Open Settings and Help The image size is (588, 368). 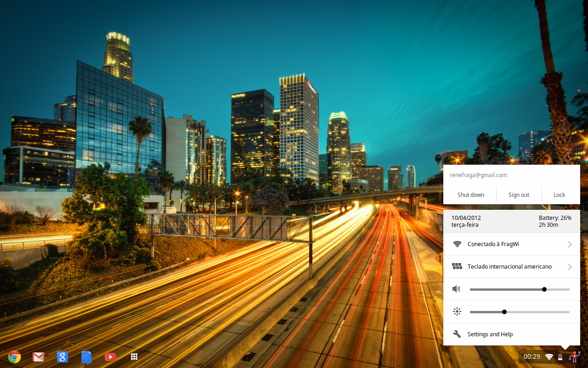[490, 334]
